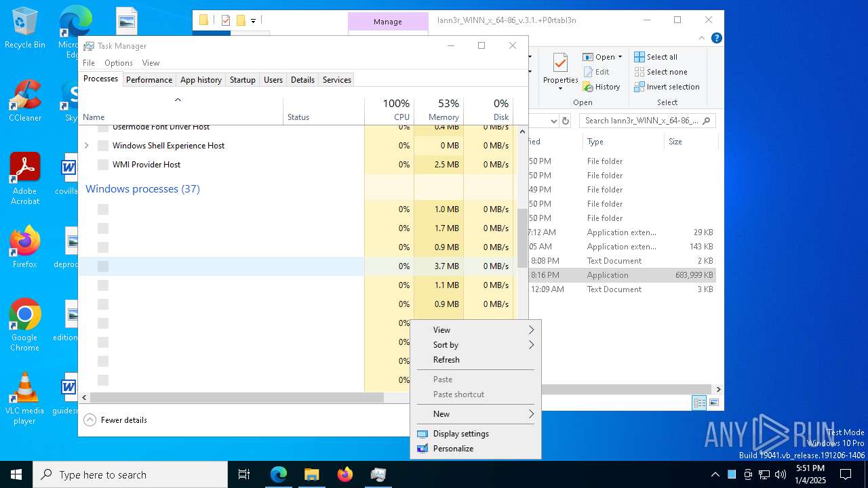Click the Explorer search box
Screen dimensions: 868x488
point(648,121)
